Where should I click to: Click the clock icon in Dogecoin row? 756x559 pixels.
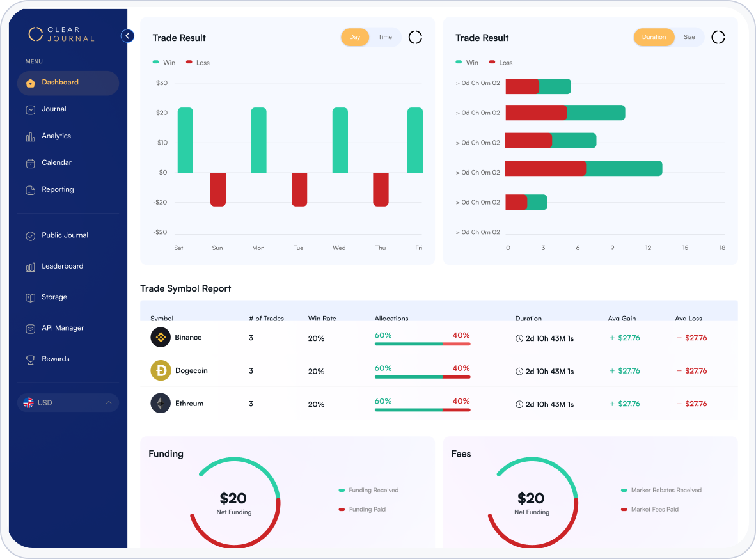pyautogui.click(x=519, y=372)
